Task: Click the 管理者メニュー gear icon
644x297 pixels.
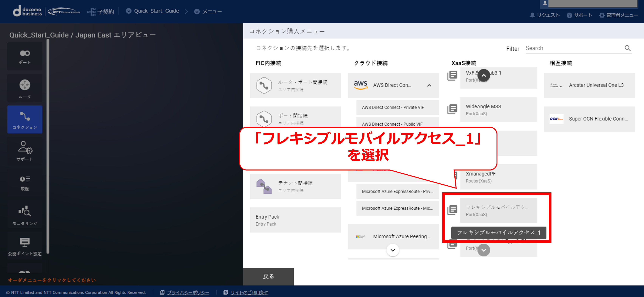Action: [602, 15]
